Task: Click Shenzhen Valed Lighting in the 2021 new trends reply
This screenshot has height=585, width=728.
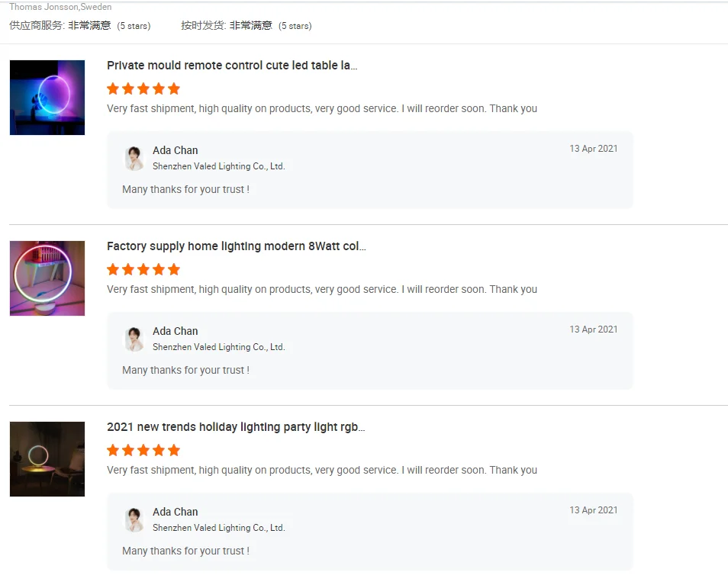Action: [x=218, y=528]
